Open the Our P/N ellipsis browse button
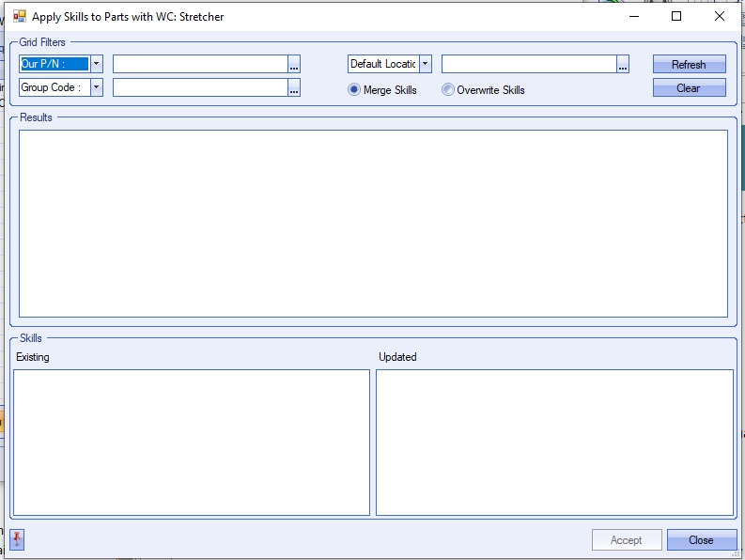745x560 pixels. [294, 64]
